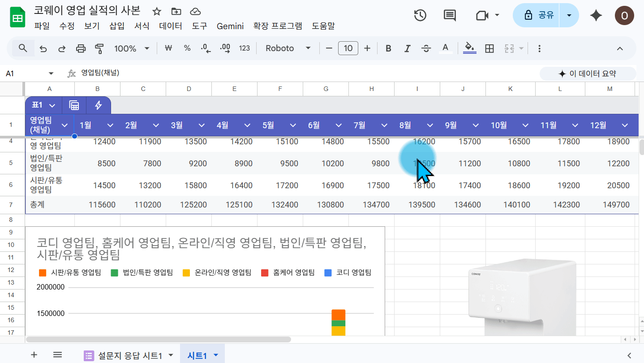The width and height of the screenshot is (644, 363).
Task: Open version history clock icon
Action: 420,15
